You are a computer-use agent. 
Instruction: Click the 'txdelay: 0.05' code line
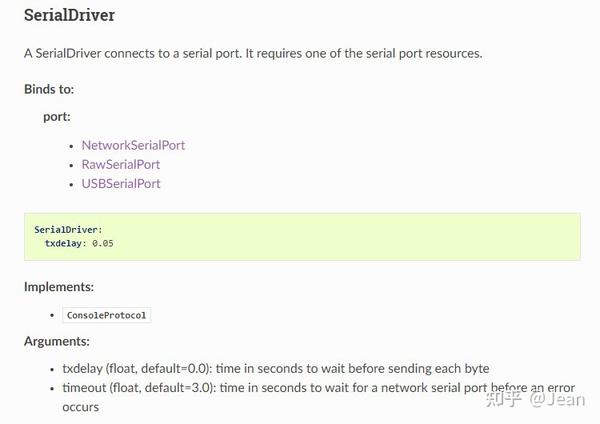pos(79,243)
